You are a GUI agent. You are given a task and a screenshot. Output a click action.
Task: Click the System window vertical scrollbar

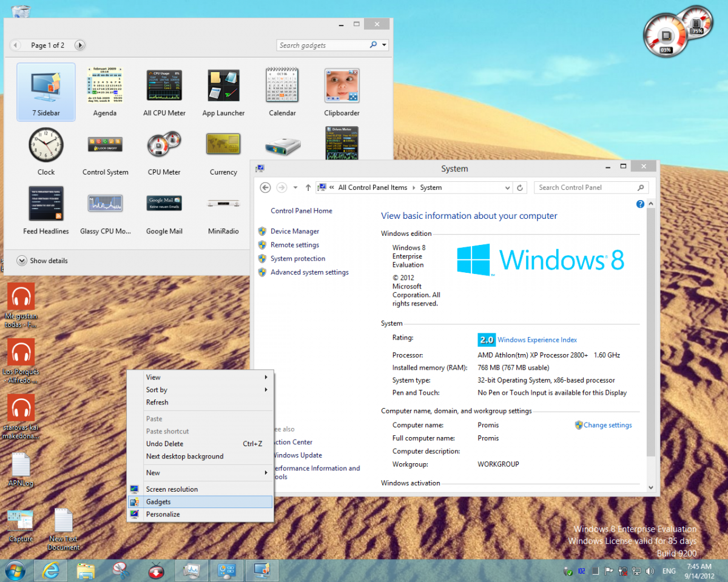pos(651,339)
